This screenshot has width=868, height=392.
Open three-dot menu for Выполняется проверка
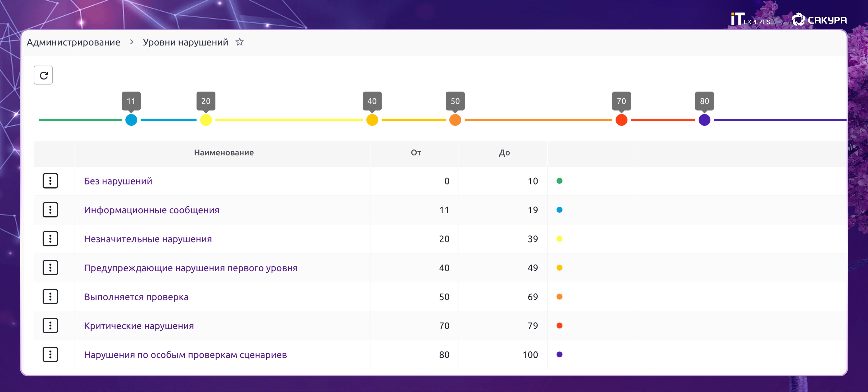pos(50,297)
